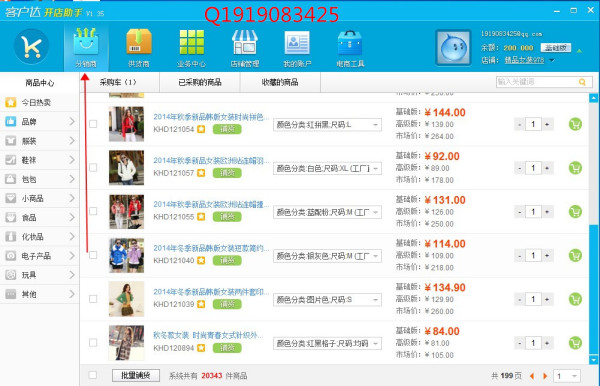This screenshot has height=386, width=600.
Task: Toggle the select-all checkbox beside 批量铺货
Action: pos(93,375)
